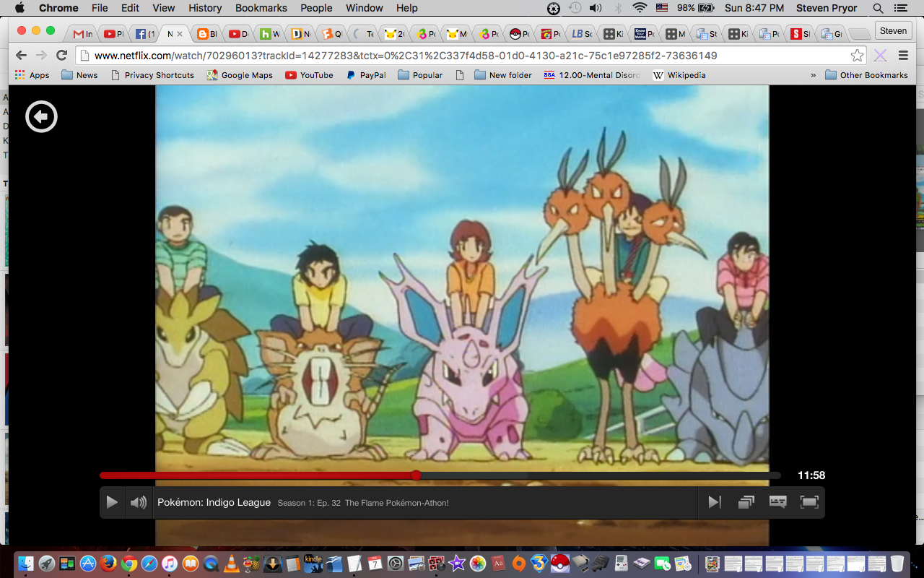Screen dimensions: 924x578
Task: Mute the Netflix player volume
Action: [x=138, y=502]
